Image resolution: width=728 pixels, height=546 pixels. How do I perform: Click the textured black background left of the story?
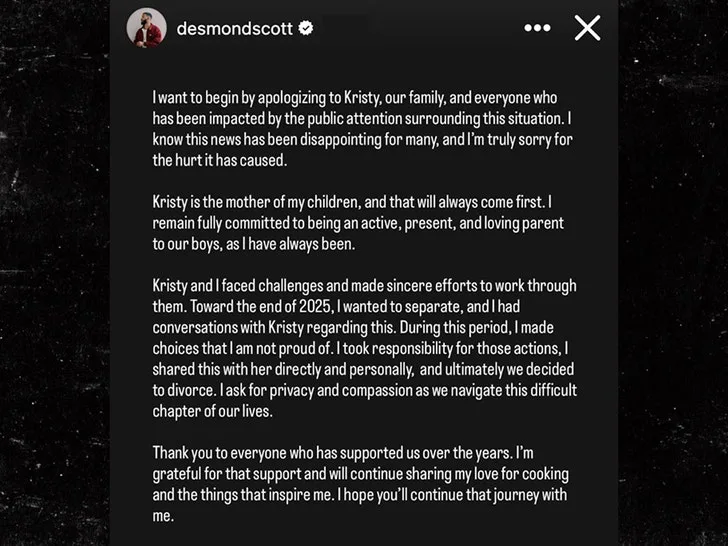pos(55,273)
